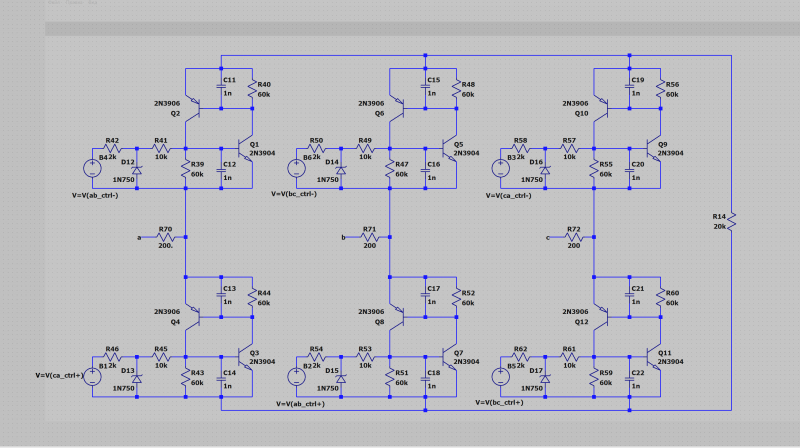Viewport: 800px width, 448px height.
Task: Click the B4 voltage source symbol
Action: (92, 166)
